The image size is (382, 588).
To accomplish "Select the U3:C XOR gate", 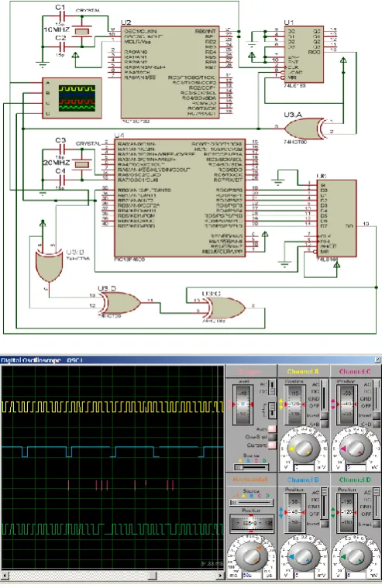I will click(224, 308).
